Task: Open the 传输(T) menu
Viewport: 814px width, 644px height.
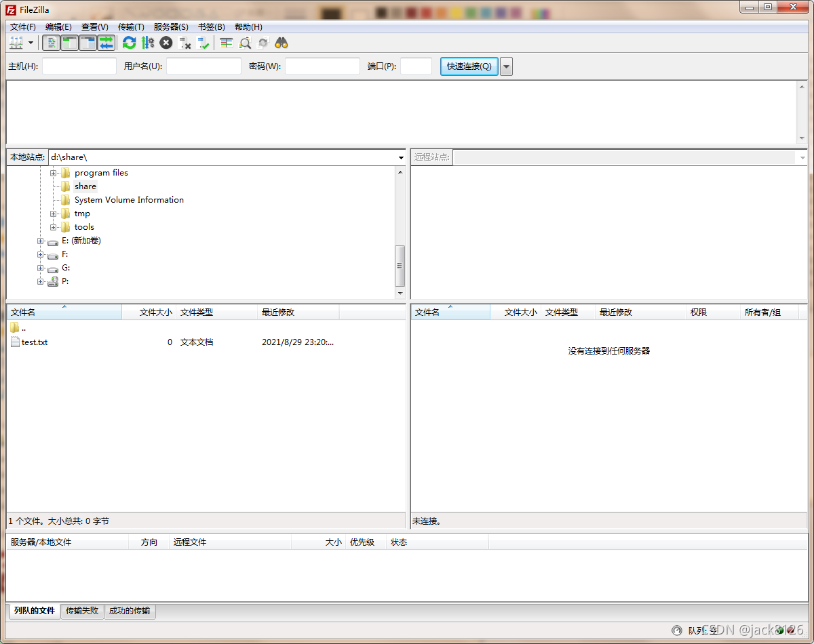Action: pos(131,26)
